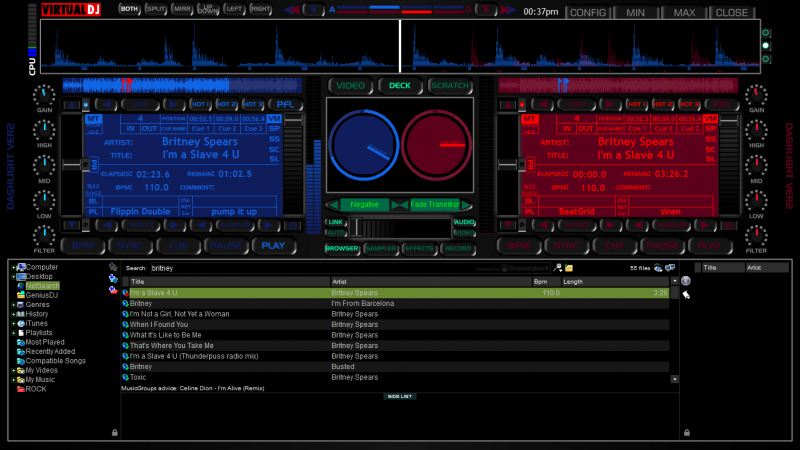Screen dimensions: 800x450
Task: Expand the Playlists tree node
Action: (x=13, y=333)
